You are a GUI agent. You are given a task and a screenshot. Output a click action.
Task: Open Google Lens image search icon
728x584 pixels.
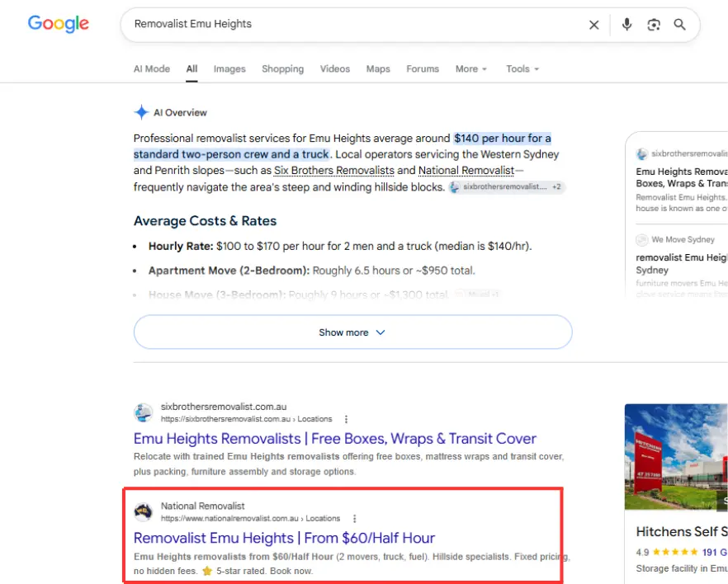[654, 25]
